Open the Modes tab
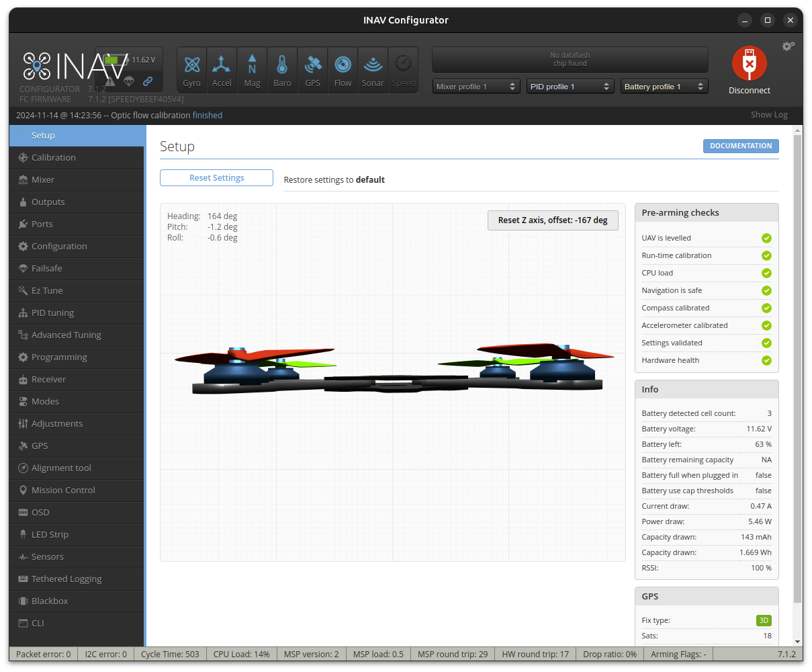This screenshot has height=672, width=812. [77, 401]
